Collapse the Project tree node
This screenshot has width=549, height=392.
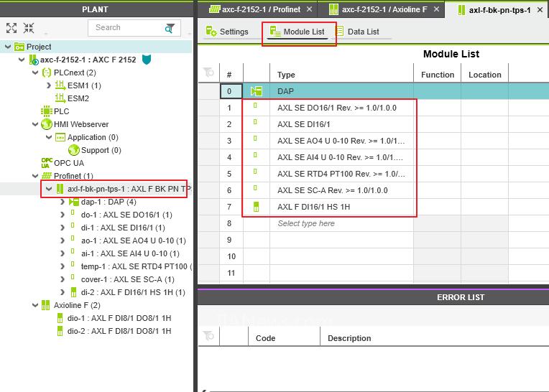click(8, 47)
